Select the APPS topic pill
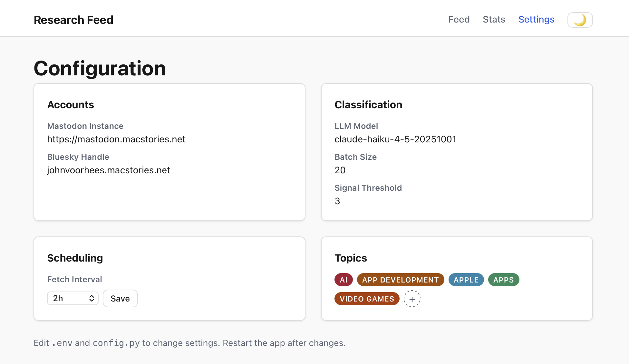 click(x=503, y=280)
